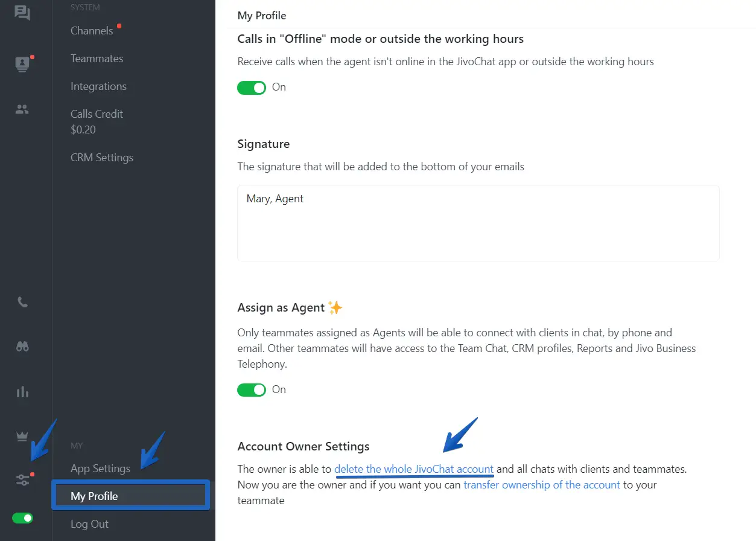Open the visitors binoculars icon
Screen dimensions: 756x541
pyautogui.click(x=22, y=347)
